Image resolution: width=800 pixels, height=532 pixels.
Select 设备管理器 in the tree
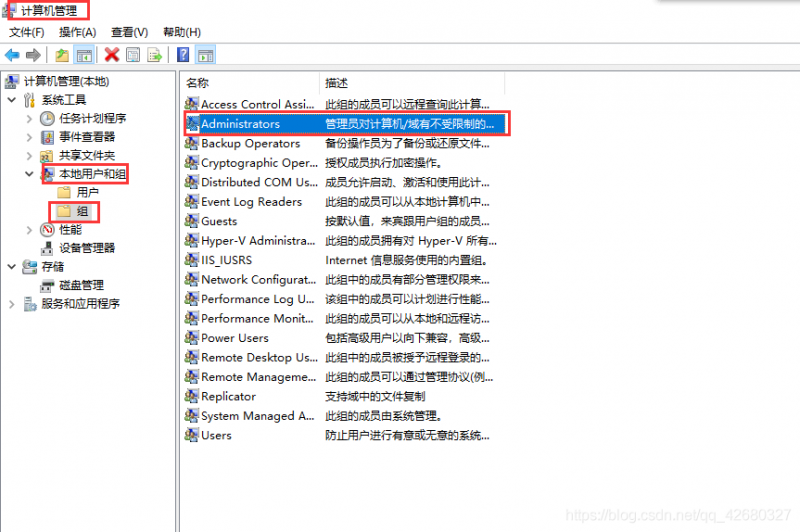coord(86,248)
